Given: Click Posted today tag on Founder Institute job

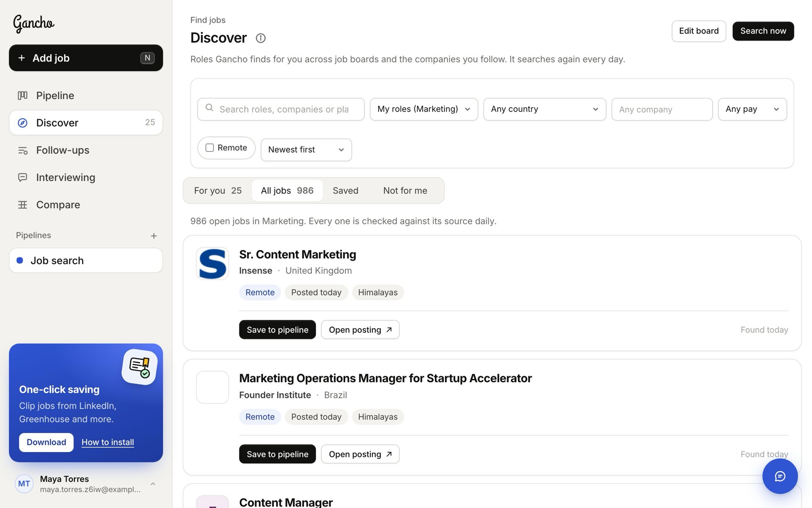Looking at the screenshot, I should (316, 417).
